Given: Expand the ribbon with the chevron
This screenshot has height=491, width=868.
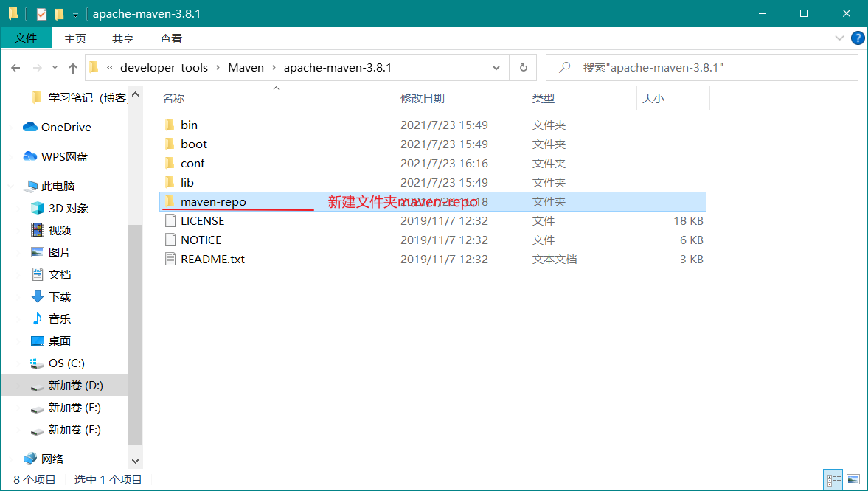Looking at the screenshot, I should tap(839, 38).
